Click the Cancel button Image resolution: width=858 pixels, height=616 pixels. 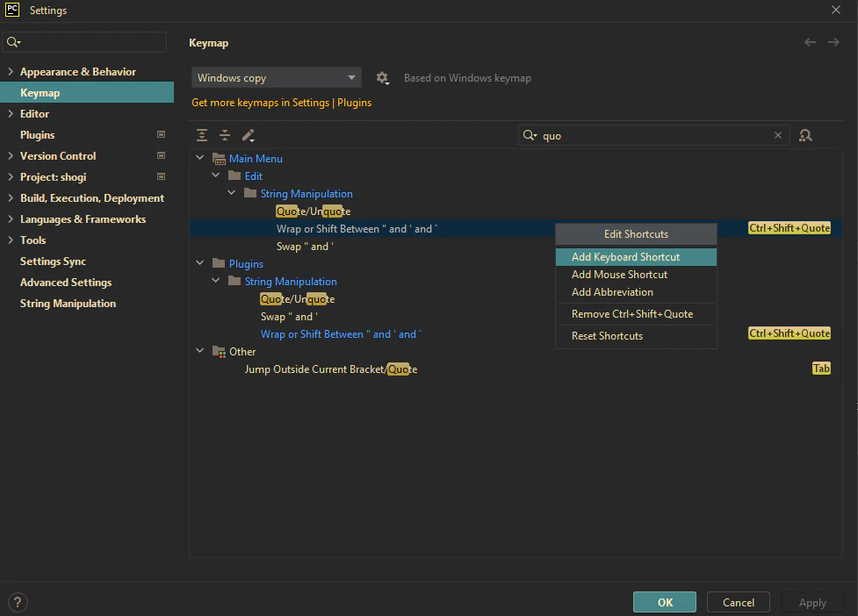click(739, 602)
